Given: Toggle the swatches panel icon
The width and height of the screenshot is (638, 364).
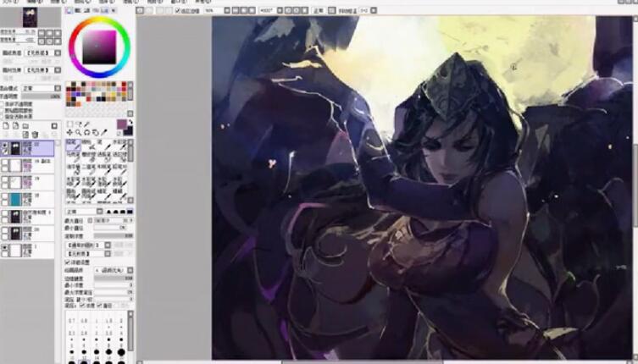Looking at the screenshot, I should click(105, 10).
